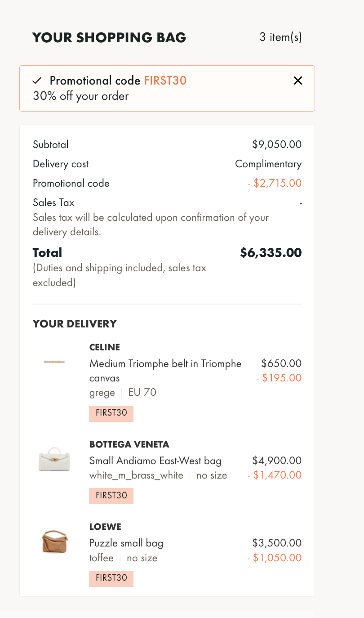Open Puzzle small bag product link
Image resolution: width=364 pixels, height=618 pixels.
(x=126, y=543)
